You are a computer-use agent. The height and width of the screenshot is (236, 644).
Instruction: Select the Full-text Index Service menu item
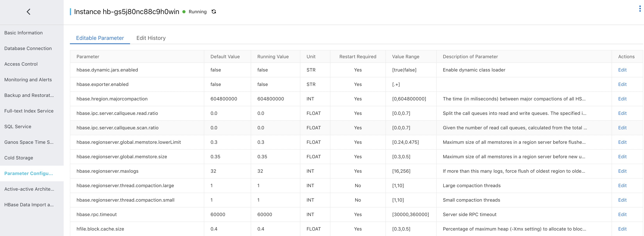click(x=29, y=111)
